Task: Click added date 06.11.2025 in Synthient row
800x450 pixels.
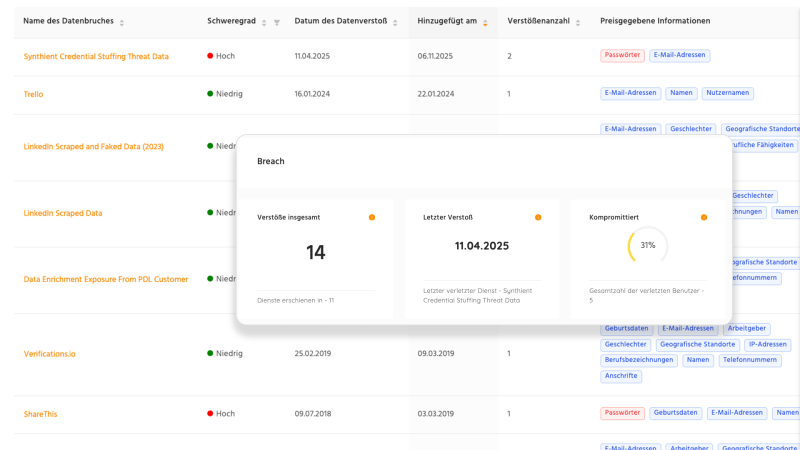Action: coord(435,57)
